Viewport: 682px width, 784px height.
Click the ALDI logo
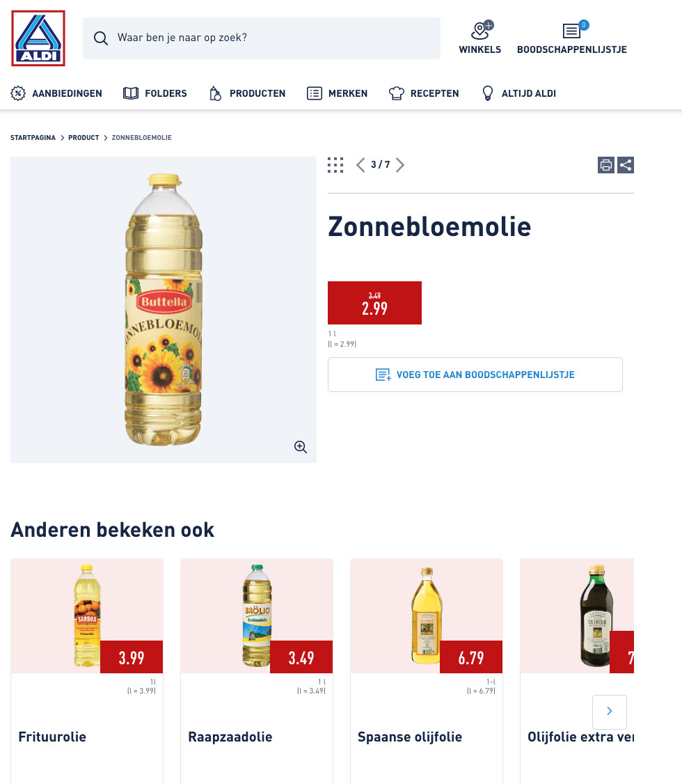coord(38,38)
